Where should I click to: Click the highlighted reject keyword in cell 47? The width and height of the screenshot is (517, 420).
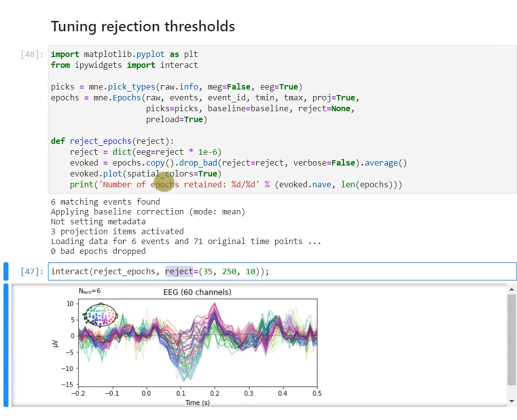(x=178, y=271)
